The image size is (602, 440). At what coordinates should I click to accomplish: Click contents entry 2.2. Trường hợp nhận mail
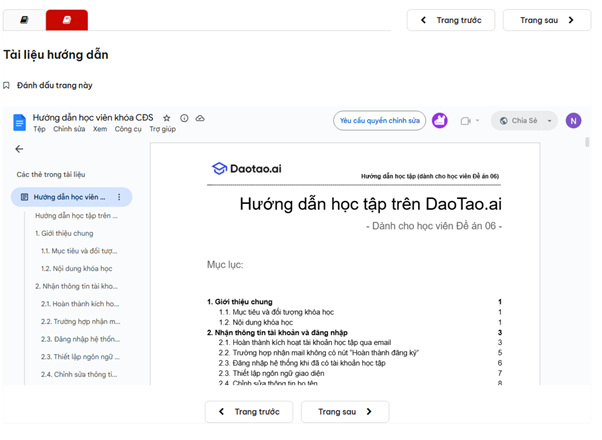pos(319,353)
